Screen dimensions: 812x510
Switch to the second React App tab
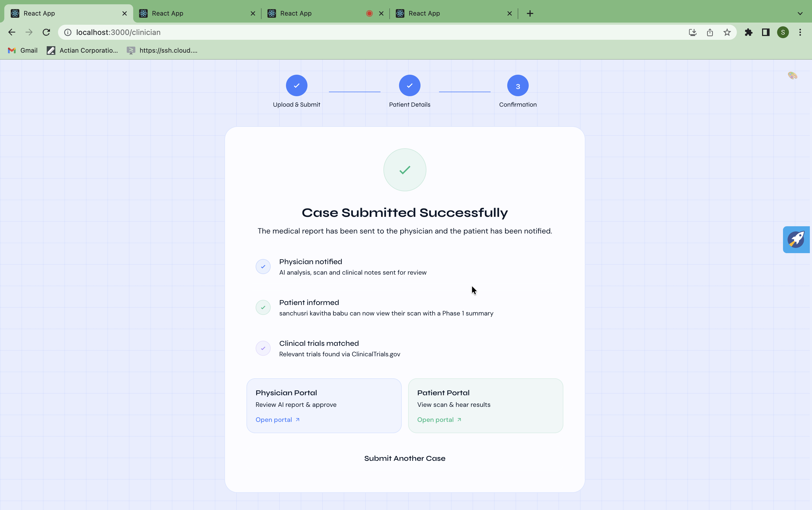tap(195, 13)
